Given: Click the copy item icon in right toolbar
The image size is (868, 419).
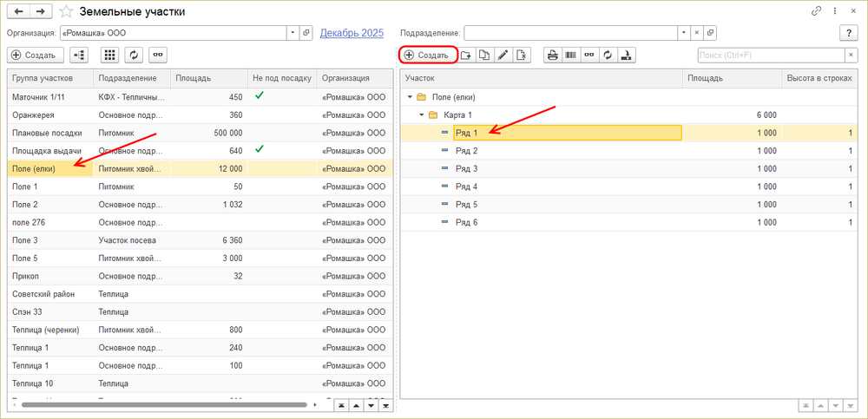Looking at the screenshot, I should click(484, 56).
